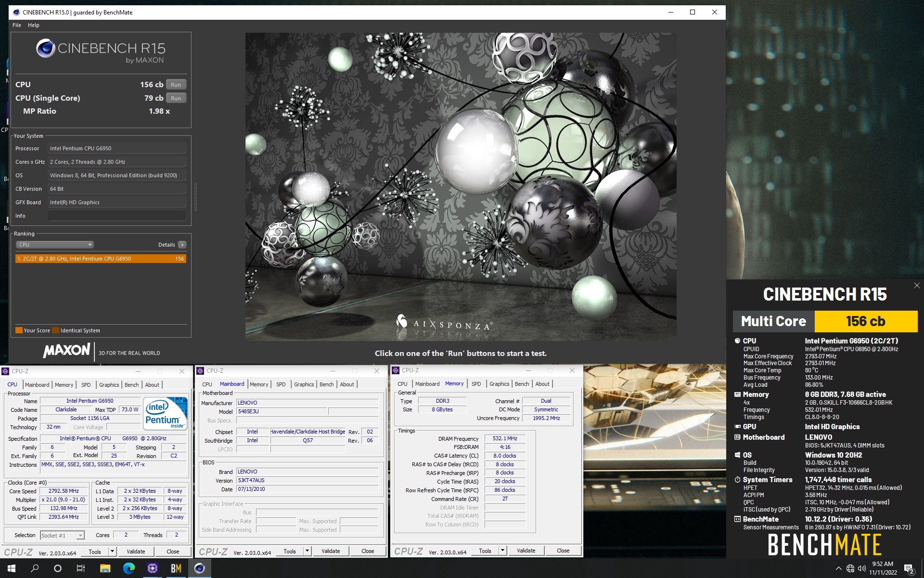Open SPD tab in left CPU-Z window
This screenshot has height=578, width=924.
coord(86,385)
